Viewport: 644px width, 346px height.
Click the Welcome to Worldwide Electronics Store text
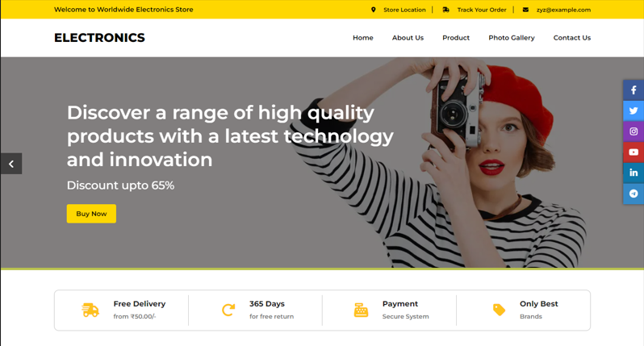pos(123,10)
